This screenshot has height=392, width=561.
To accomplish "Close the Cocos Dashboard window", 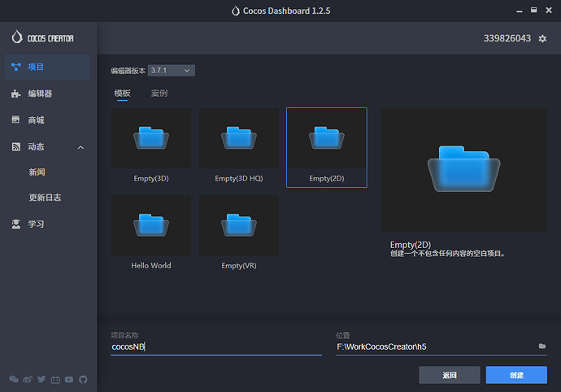I will [549, 10].
